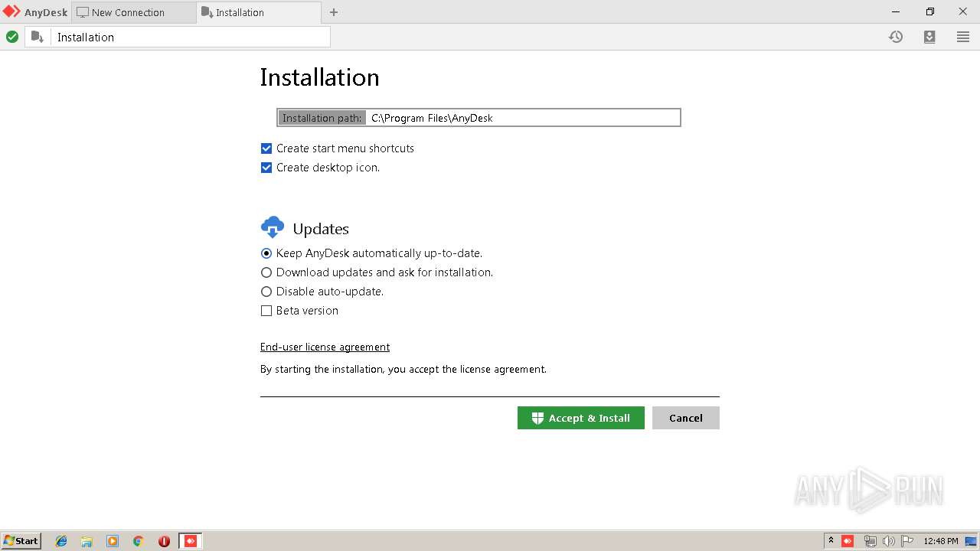
Task: Open Opera browser from taskbar
Action: [164, 541]
